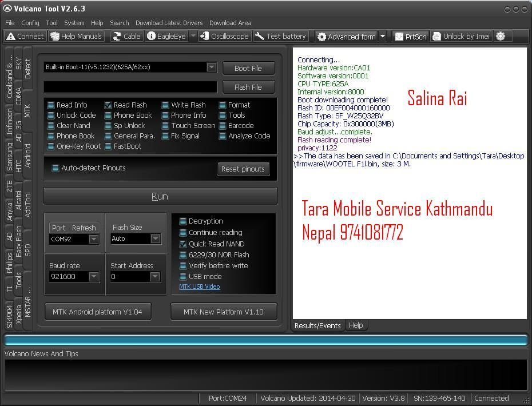Open the Advanced form dropdown arrow
The width and height of the screenshot is (532, 406).
pyautogui.click(x=382, y=37)
